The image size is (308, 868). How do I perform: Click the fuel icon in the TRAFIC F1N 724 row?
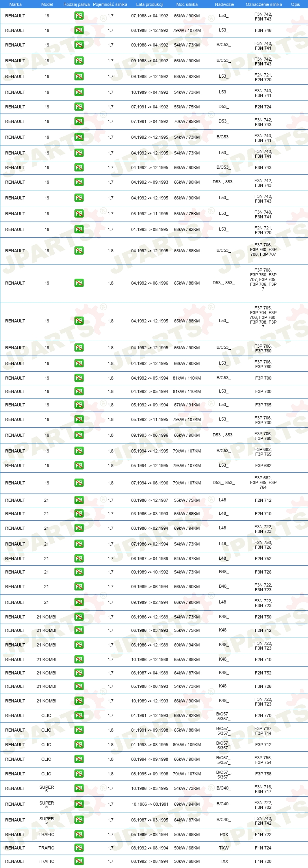pos(79,848)
